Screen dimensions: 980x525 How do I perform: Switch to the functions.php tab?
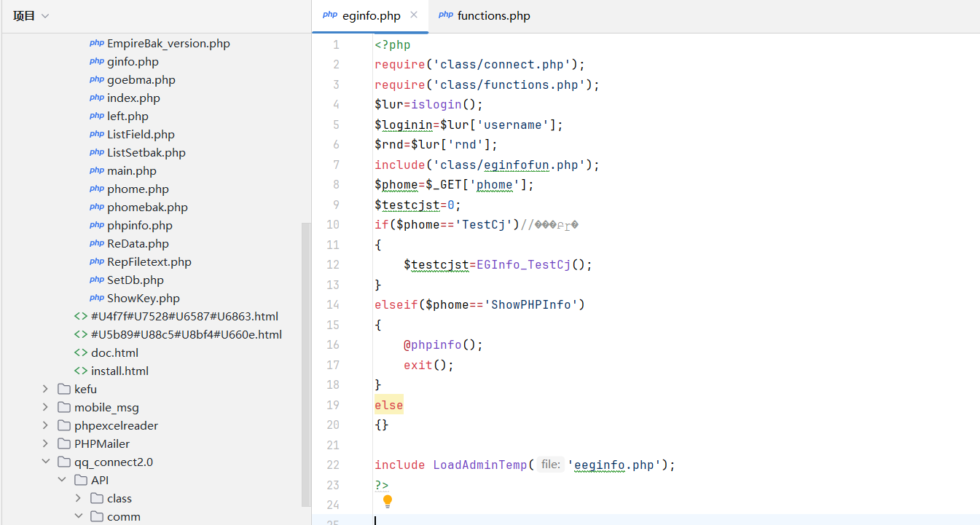[x=493, y=16]
